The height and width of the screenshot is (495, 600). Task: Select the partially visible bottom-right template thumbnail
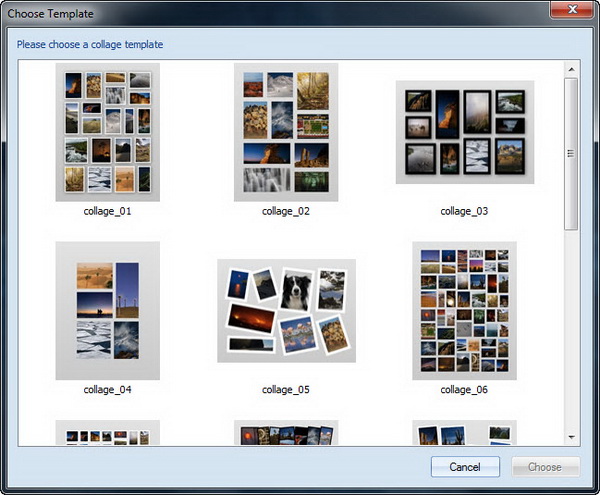465,432
